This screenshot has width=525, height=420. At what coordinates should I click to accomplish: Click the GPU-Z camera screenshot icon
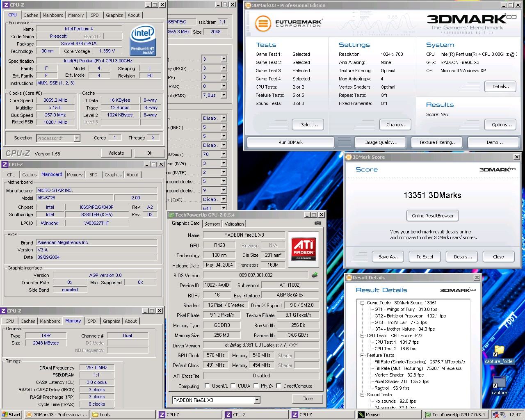(x=317, y=223)
